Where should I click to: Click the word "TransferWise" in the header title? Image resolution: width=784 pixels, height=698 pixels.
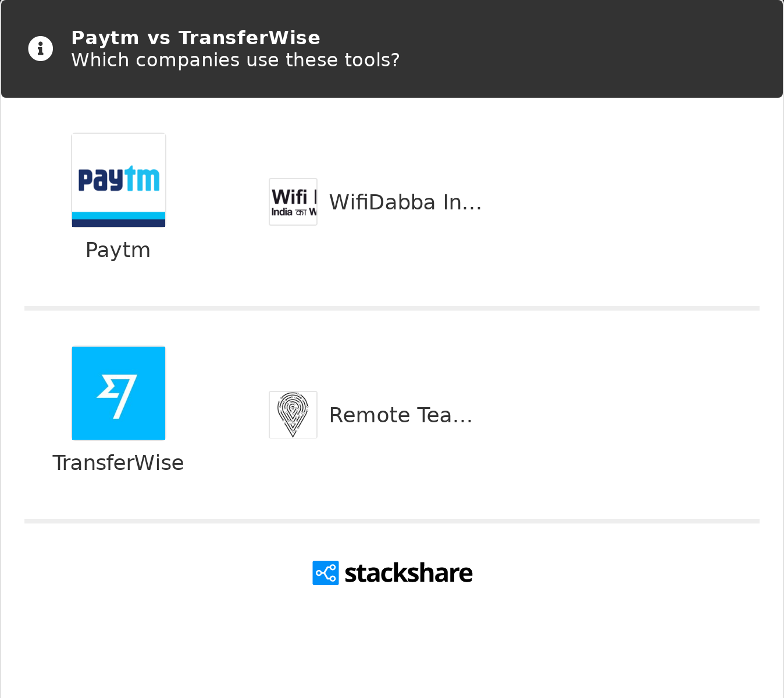250,38
